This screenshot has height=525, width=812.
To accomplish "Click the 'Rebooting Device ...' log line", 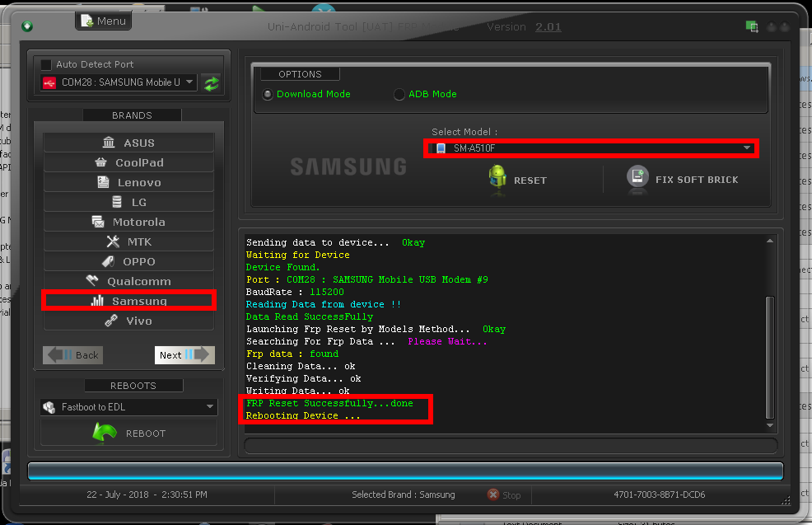I will [x=303, y=415].
